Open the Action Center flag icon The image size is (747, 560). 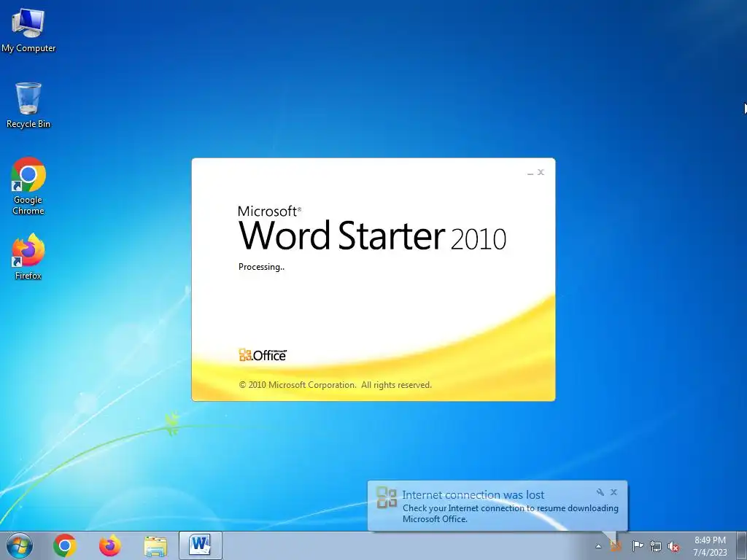[638, 546]
